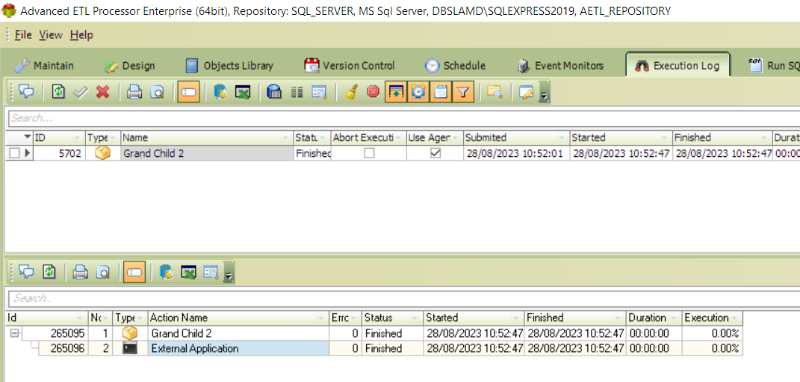800x382 pixels.
Task: Toggle the alarm clock auto refresh button
Action: point(418,92)
